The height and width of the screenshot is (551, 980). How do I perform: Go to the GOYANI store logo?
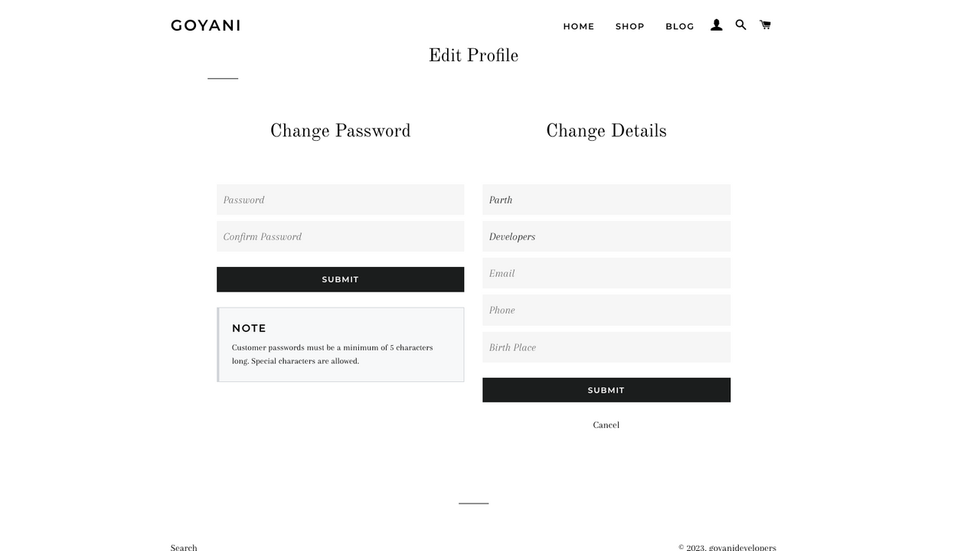click(206, 25)
